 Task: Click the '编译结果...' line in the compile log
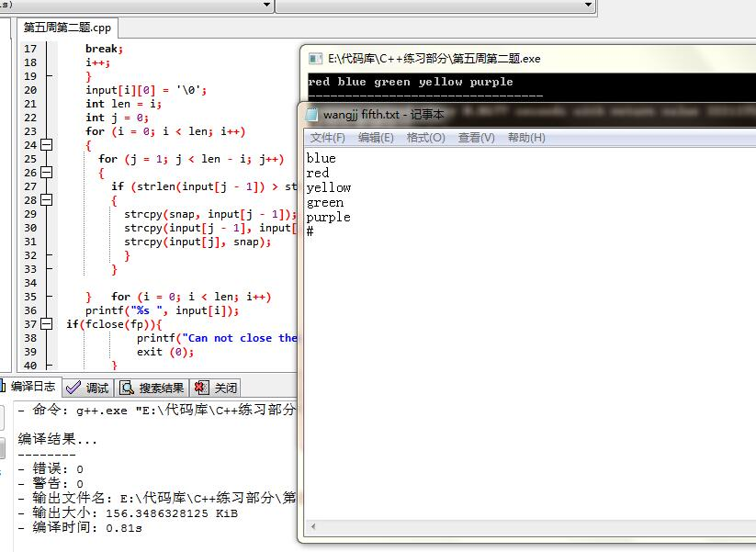click(x=57, y=439)
